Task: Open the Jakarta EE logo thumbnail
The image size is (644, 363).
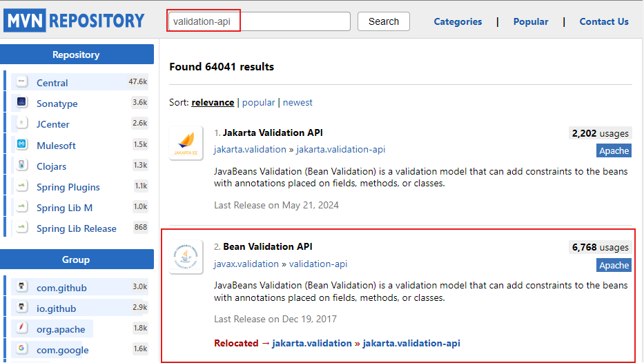Action: (x=186, y=143)
